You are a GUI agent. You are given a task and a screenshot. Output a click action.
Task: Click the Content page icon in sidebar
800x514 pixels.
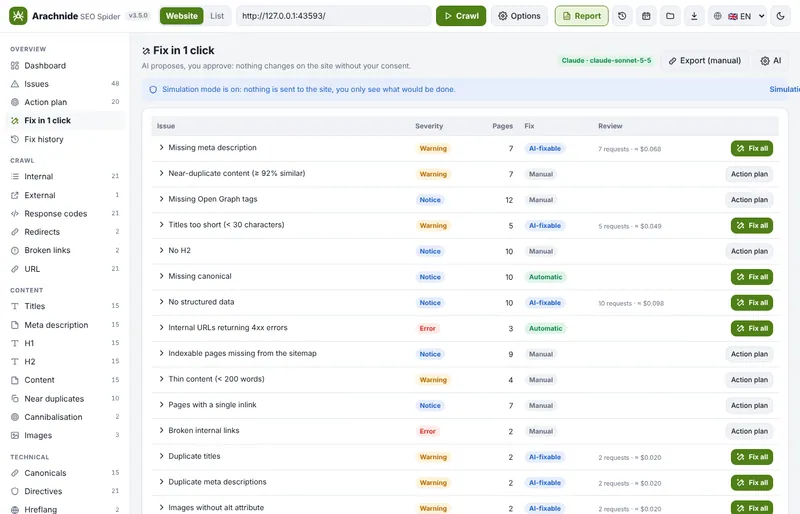pos(15,380)
